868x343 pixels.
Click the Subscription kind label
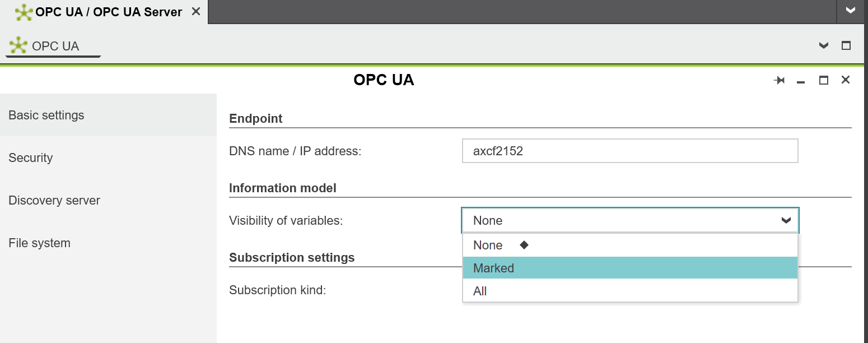pos(277,290)
